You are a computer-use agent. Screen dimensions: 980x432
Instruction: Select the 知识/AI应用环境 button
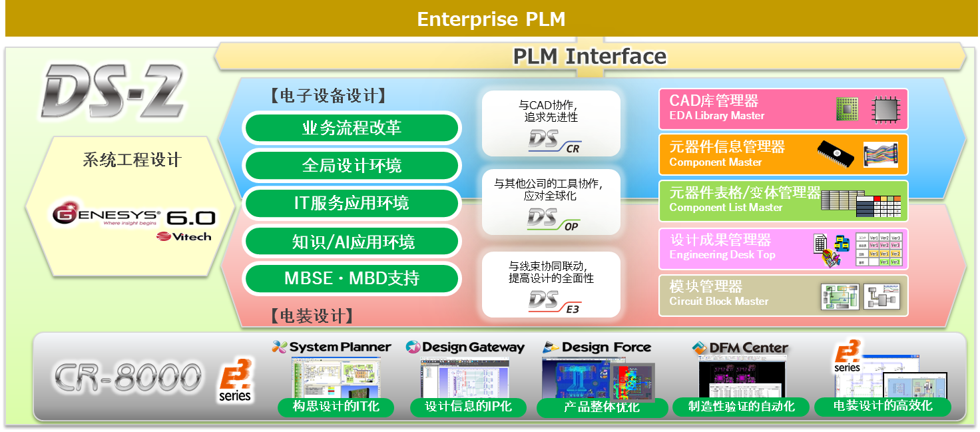coord(352,241)
